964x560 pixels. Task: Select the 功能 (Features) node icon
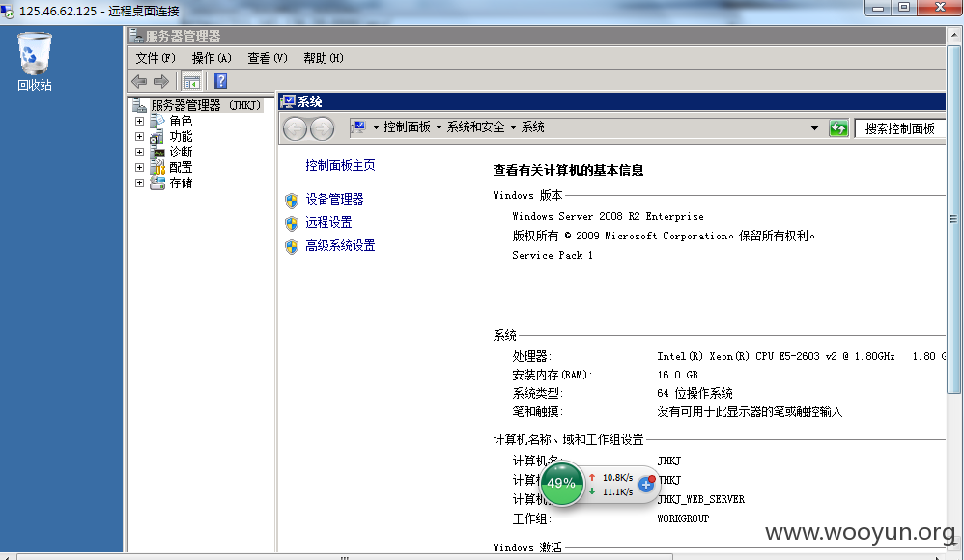pyautogui.click(x=157, y=136)
